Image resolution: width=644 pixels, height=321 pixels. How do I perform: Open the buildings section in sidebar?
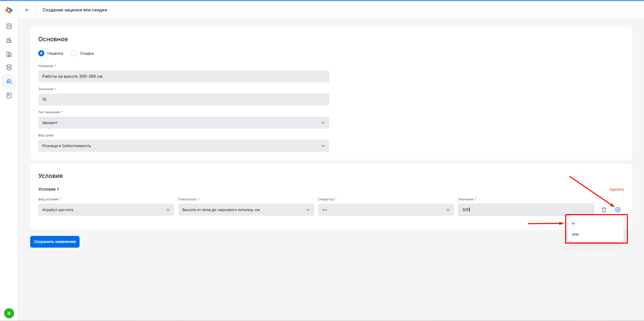(9, 40)
